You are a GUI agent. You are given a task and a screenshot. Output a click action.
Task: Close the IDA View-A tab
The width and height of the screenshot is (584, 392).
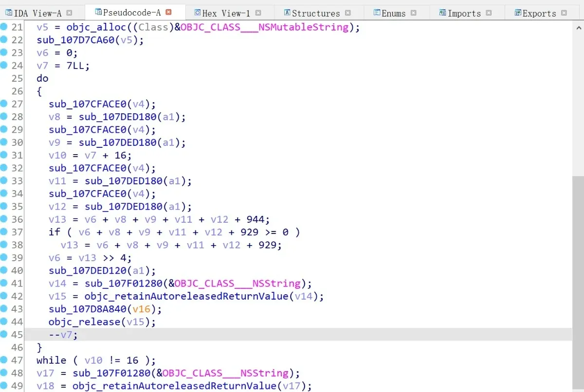(x=69, y=13)
